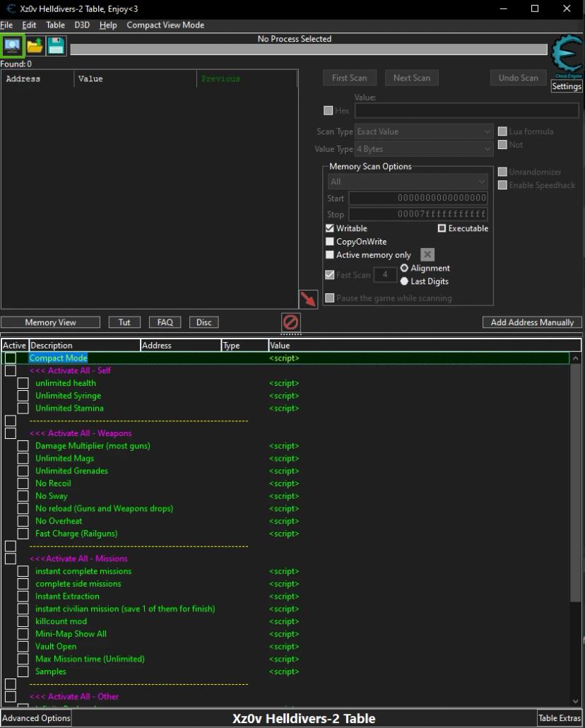585x728 pixels.
Task: Tick Activate All - Self checkbox
Action: pos(10,370)
